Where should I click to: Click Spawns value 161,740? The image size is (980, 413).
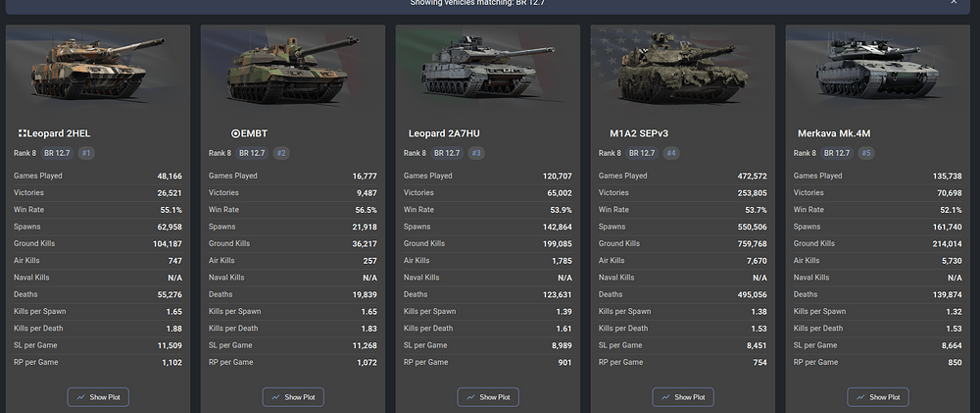(x=947, y=228)
